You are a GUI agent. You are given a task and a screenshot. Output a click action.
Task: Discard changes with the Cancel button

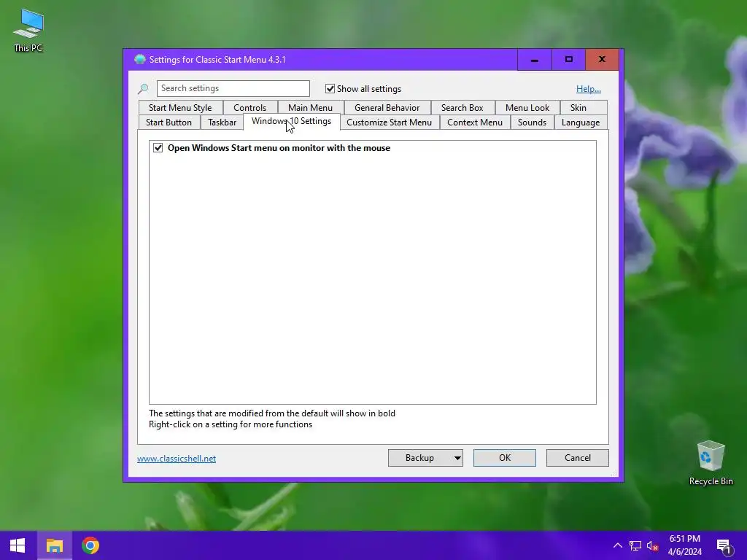pyautogui.click(x=578, y=458)
